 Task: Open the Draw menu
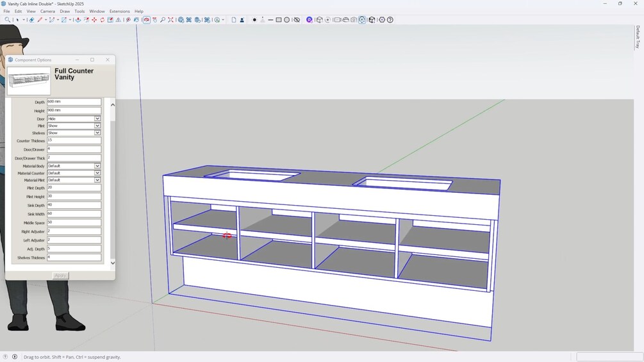[65, 11]
